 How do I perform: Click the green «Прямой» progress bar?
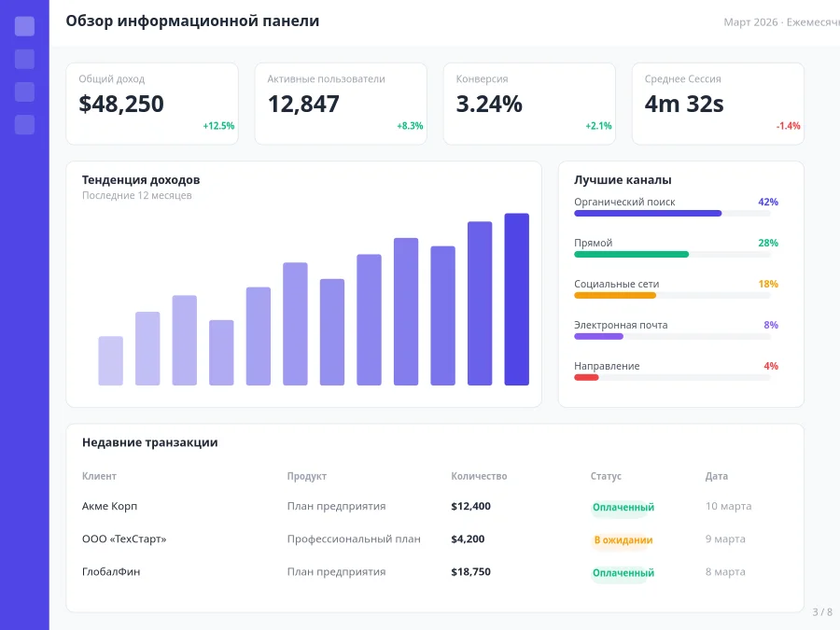coord(672,255)
